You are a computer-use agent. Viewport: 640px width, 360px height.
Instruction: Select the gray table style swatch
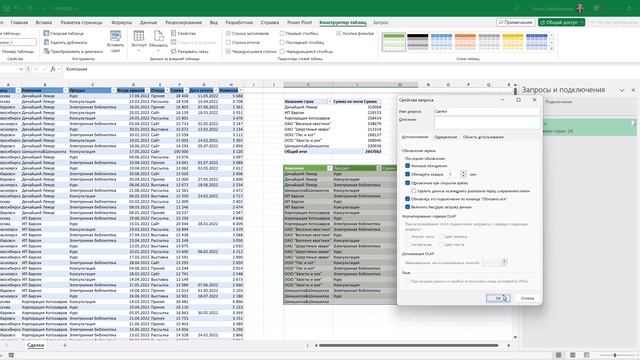click(x=489, y=42)
